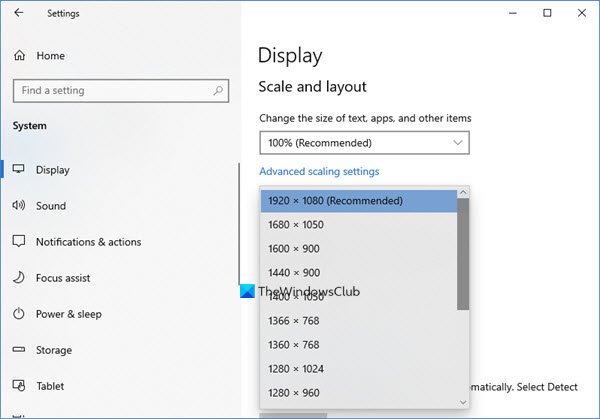
Task: Click the Notifications & actions icon
Action: click(19, 242)
